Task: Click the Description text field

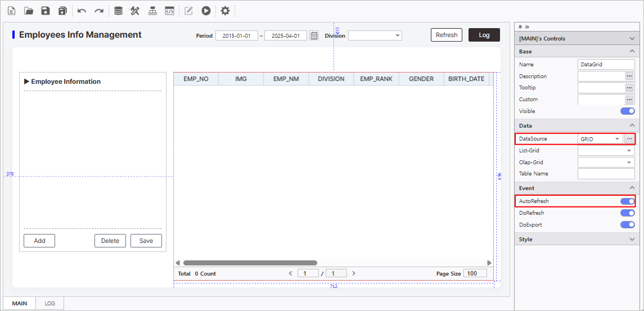Action: pos(601,76)
